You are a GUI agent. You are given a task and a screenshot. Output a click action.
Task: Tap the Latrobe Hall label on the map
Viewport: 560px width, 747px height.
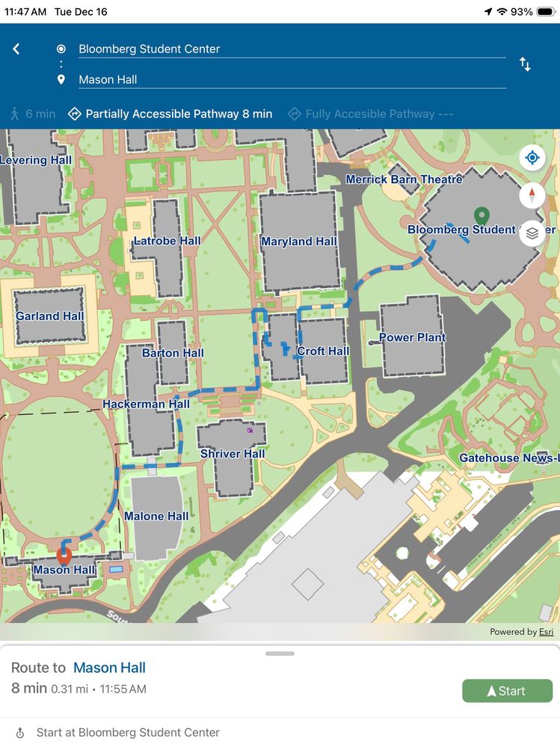[x=167, y=241]
